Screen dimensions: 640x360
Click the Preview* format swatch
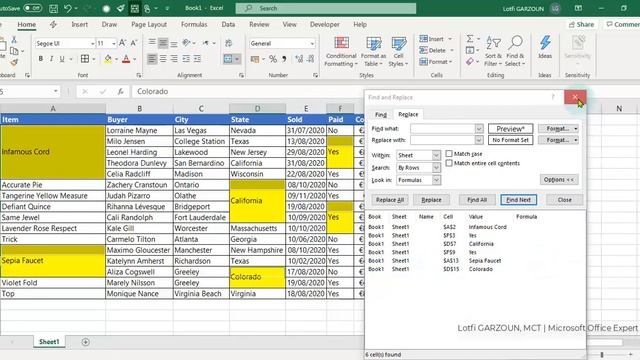[x=510, y=129]
